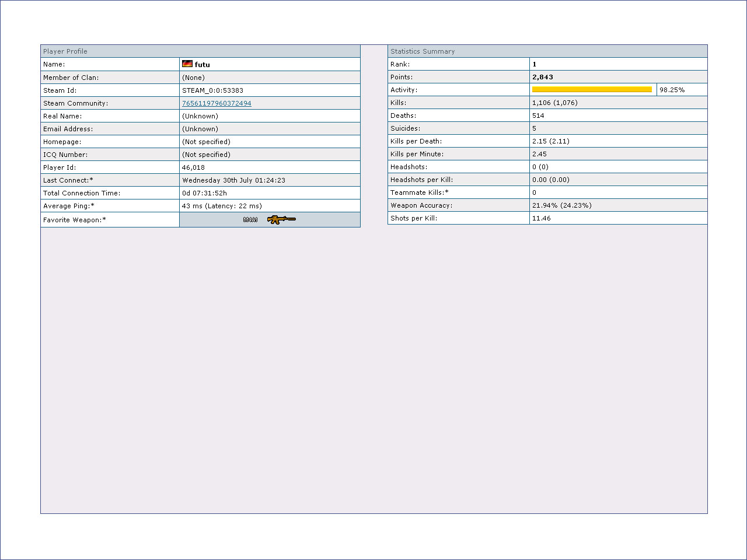Click the Kills per Minute value 2.45

pos(539,154)
